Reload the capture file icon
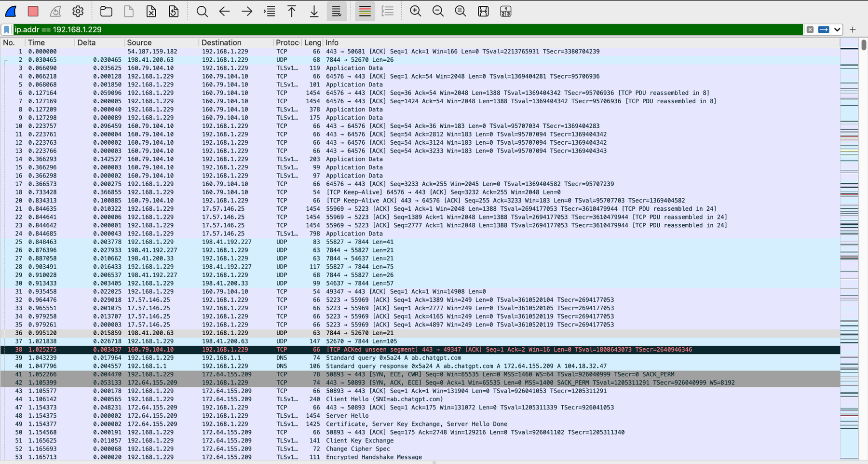Screen dimensions: 868x464 [x=174, y=11]
